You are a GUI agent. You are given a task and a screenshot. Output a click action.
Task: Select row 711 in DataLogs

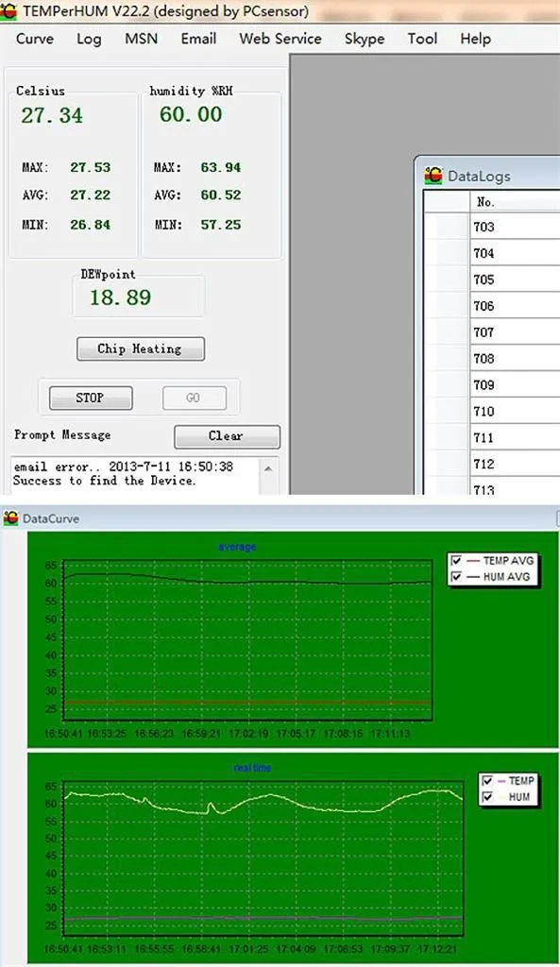coord(492,438)
